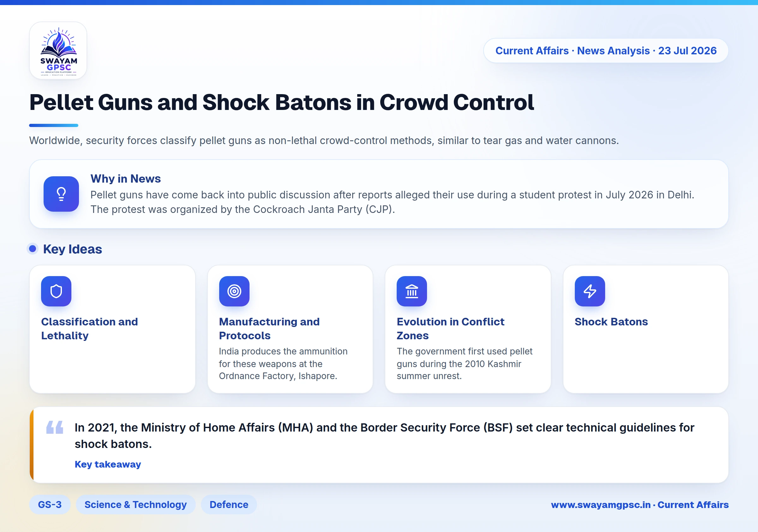
Task: Click the text about 2010 Kashmir summer unrest
Action: [465, 364]
